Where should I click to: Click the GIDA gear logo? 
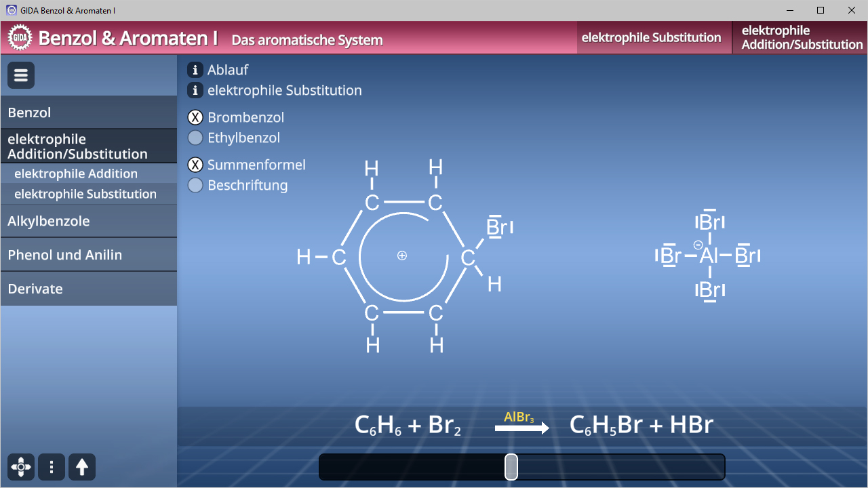[x=20, y=37]
